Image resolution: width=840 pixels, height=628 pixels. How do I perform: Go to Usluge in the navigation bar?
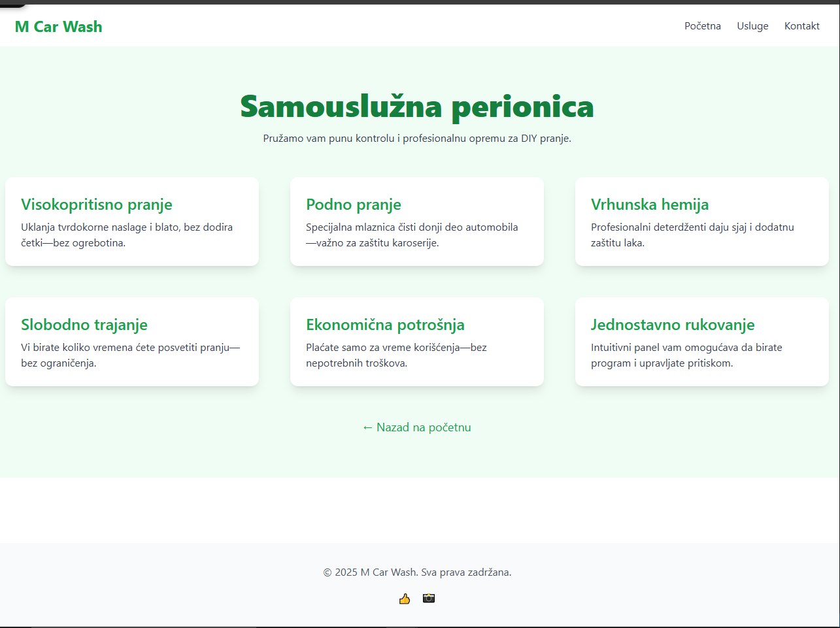point(752,26)
